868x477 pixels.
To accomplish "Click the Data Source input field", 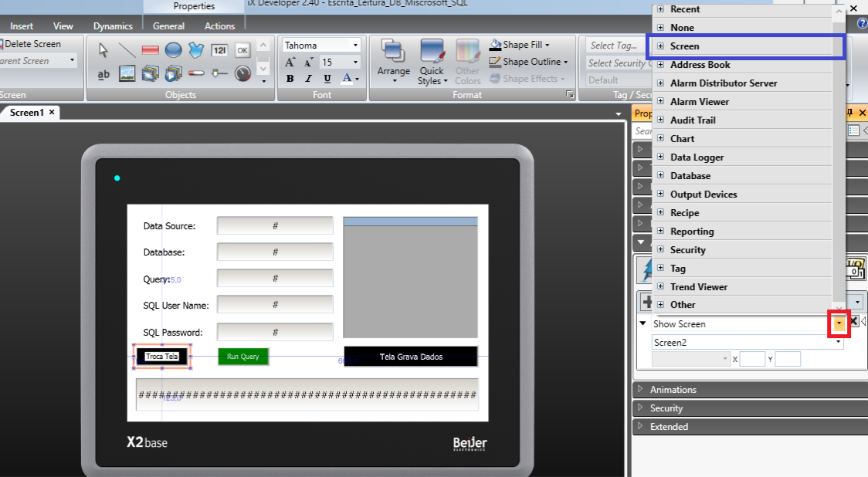I will pyautogui.click(x=275, y=226).
